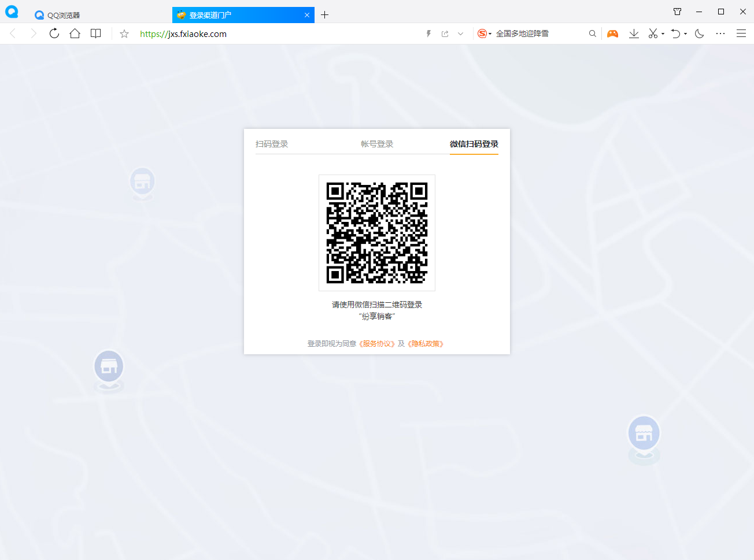Click the search box with 全国多地迎降雪

pos(538,34)
